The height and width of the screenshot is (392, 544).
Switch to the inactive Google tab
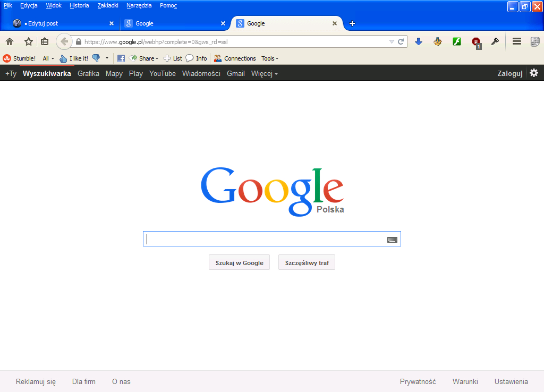coord(174,23)
